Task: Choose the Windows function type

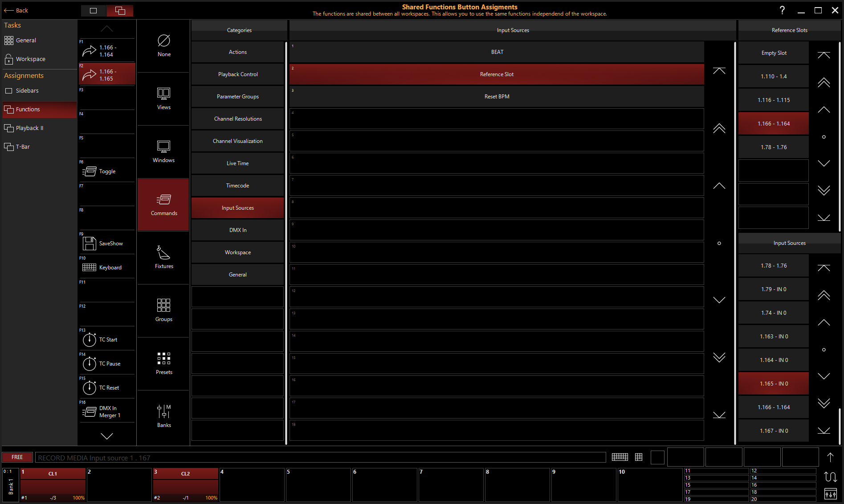Action: [x=163, y=151]
